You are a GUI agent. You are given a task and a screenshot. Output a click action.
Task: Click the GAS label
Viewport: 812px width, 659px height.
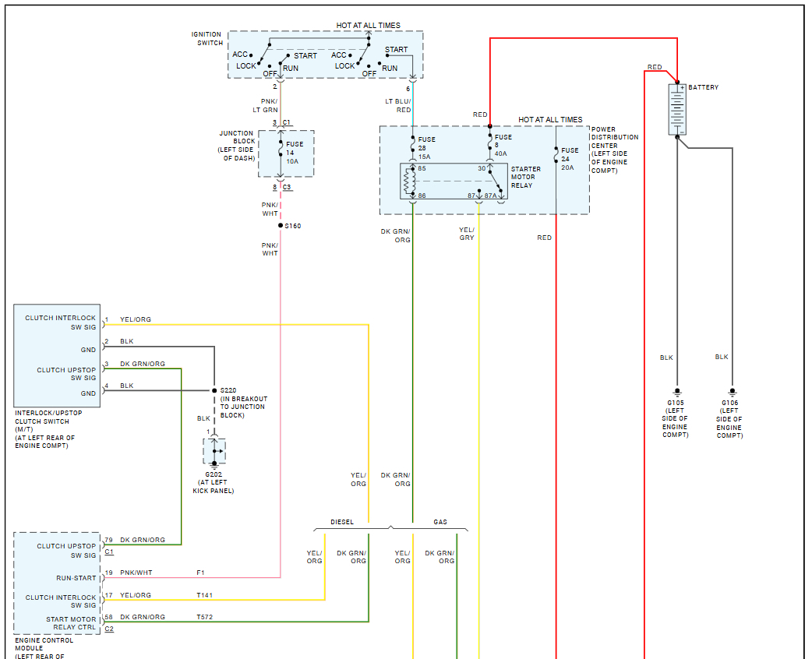[440, 522]
